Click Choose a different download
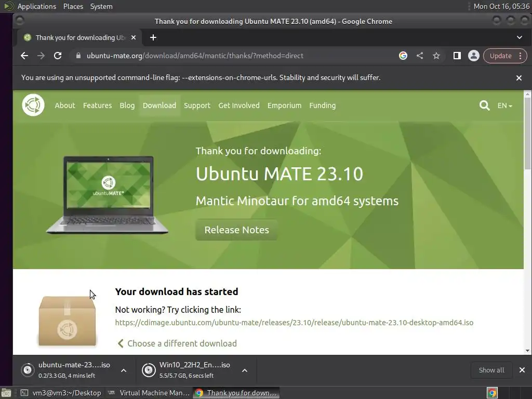Viewport: 532px width, 399px height. [177, 343]
